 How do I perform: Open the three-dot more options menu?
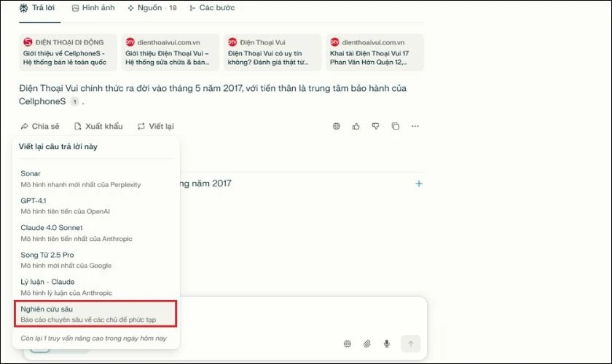(x=415, y=126)
